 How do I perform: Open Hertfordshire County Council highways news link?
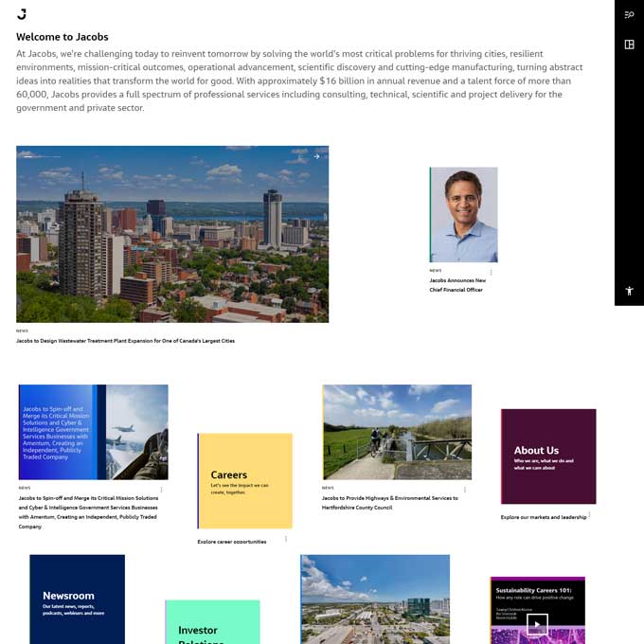tap(390, 503)
